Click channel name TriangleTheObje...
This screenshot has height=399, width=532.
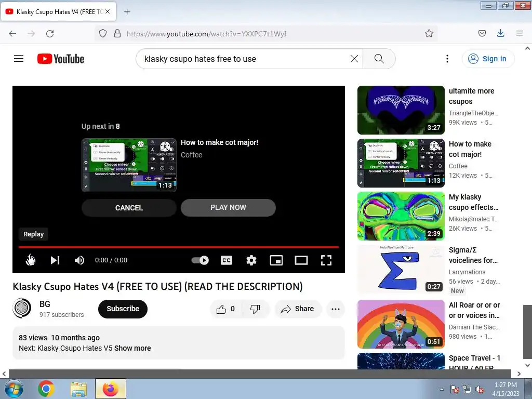coord(473,113)
